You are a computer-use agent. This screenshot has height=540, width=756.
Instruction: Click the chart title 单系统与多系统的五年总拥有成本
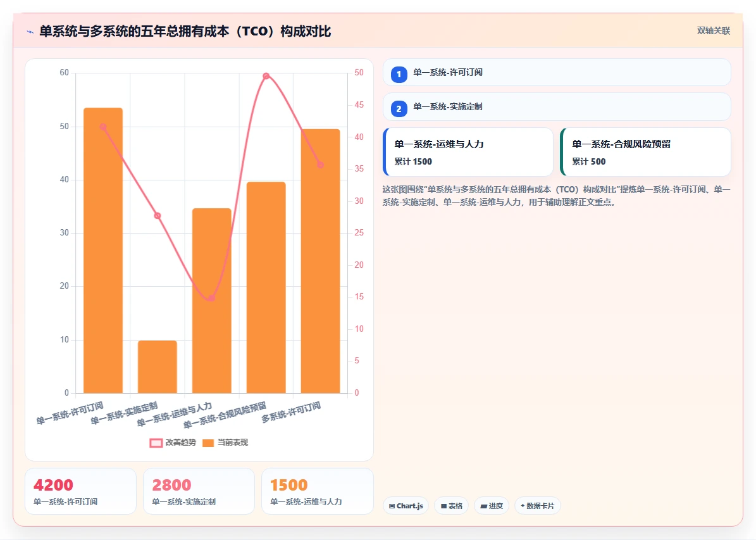pos(185,32)
